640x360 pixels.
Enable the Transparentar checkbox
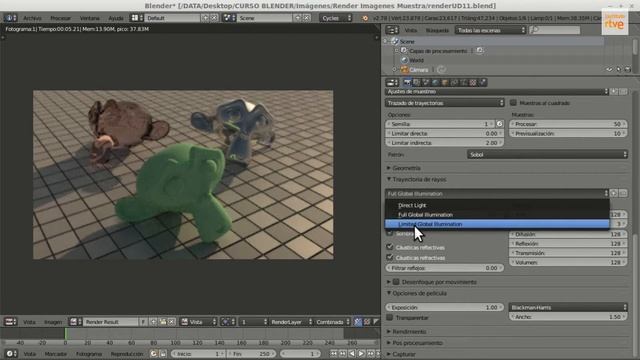(389, 317)
